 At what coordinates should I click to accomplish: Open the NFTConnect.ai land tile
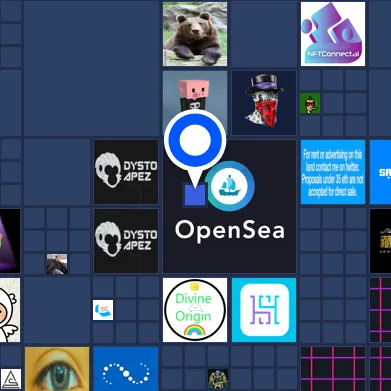(333, 34)
